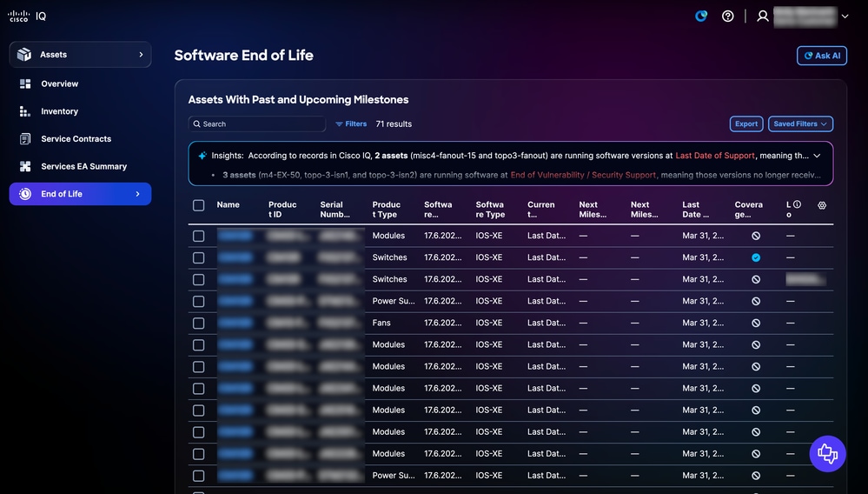
Task: Select the second Switches row checkbox
Action: pos(198,280)
